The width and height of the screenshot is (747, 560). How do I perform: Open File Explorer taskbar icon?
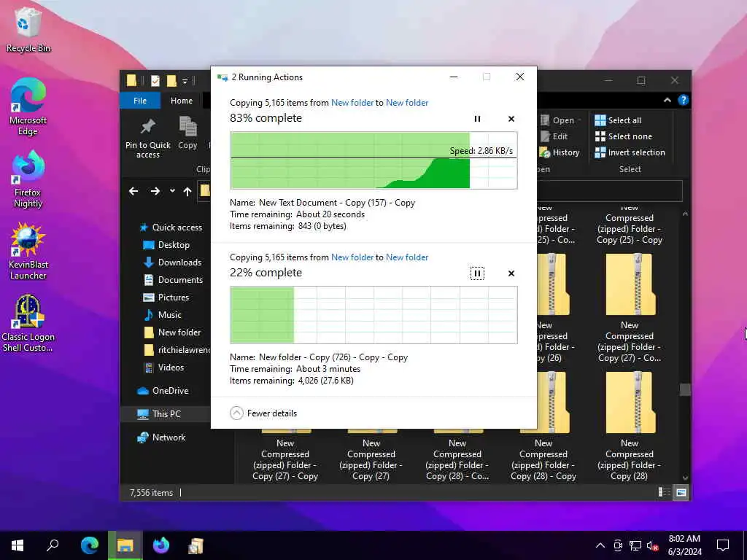(125, 545)
